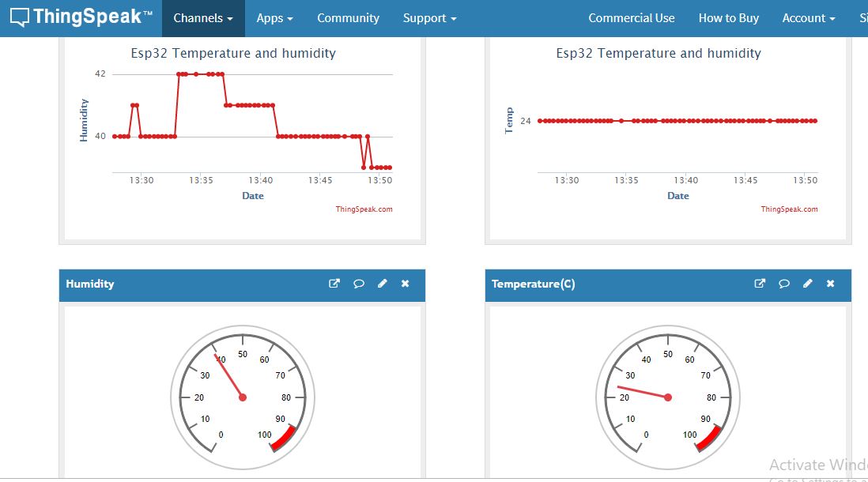Viewport: 868px width, 482px height.
Task: Click the ThingSpeak logo
Action: [x=81, y=17]
